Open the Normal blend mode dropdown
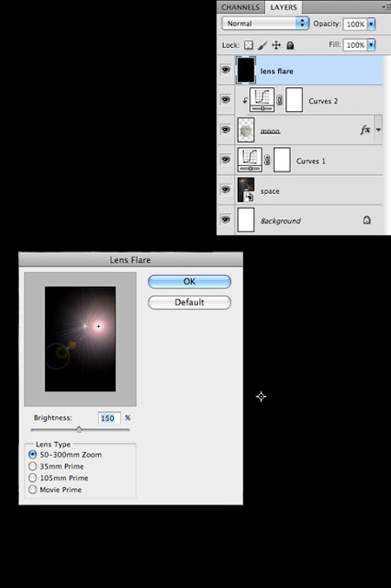The height and width of the screenshot is (588, 391). [265, 23]
